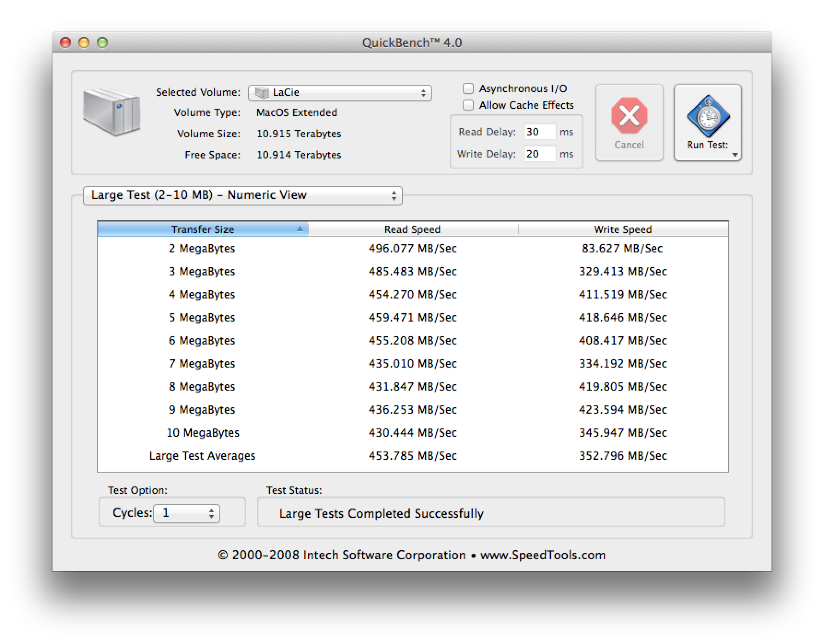
Task: Click the 10.915 Terabytes volume size
Action: tap(299, 134)
